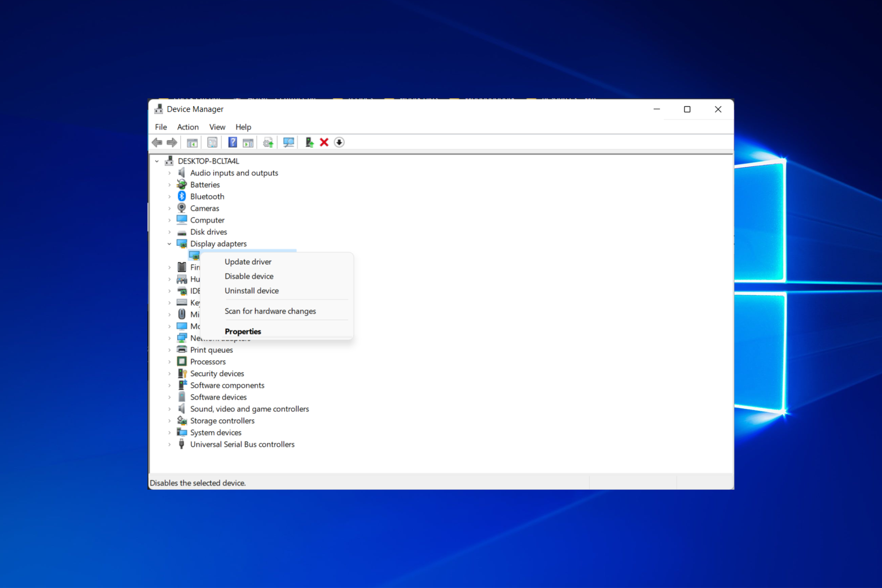The image size is (882, 588).
Task: Click the mouse icon in the device tree
Action: click(x=182, y=314)
